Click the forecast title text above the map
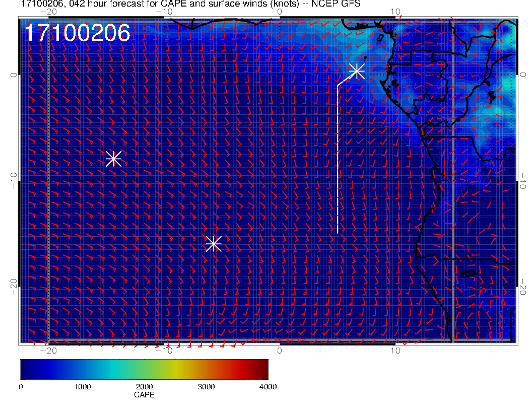532x411 pixels. [x=190, y=4]
